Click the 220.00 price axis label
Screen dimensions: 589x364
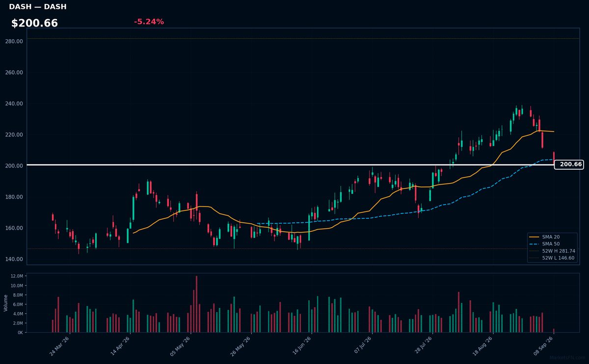pyautogui.click(x=14, y=135)
